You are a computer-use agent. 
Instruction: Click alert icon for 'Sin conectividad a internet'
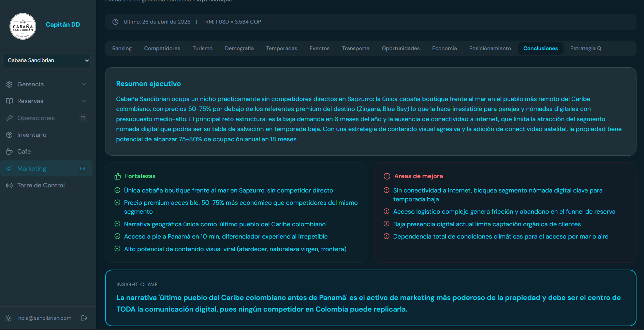pos(386,190)
